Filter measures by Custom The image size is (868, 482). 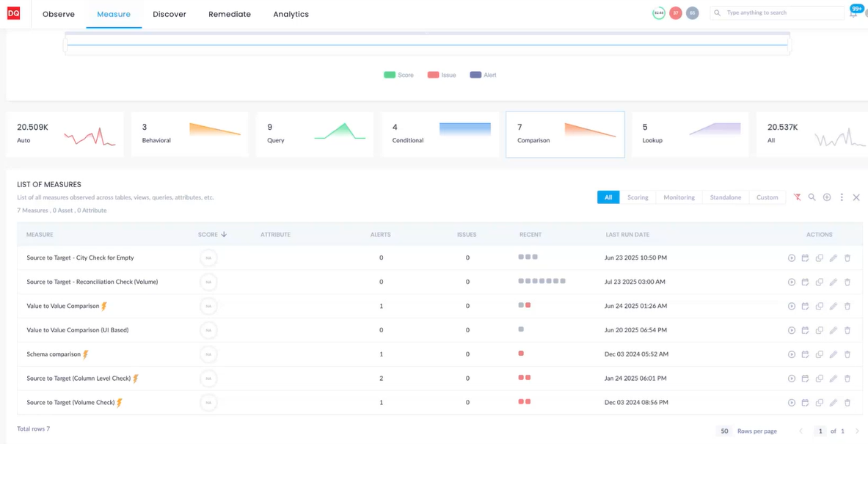tap(767, 197)
